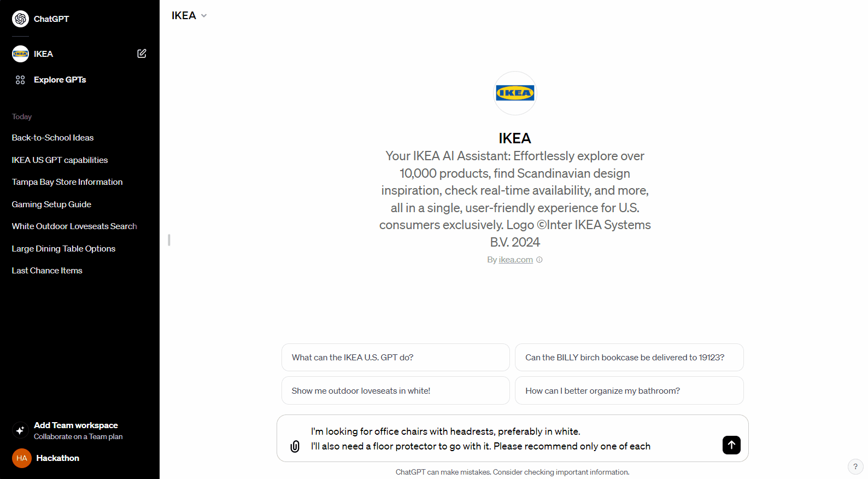Collapse the sidebar using the middle handle
Screen dimensions: 868x479
169,240
